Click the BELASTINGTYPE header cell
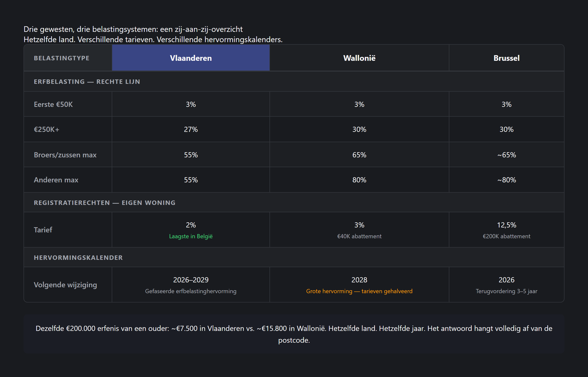This screenshot has width=588, height=377. [61, 58]
